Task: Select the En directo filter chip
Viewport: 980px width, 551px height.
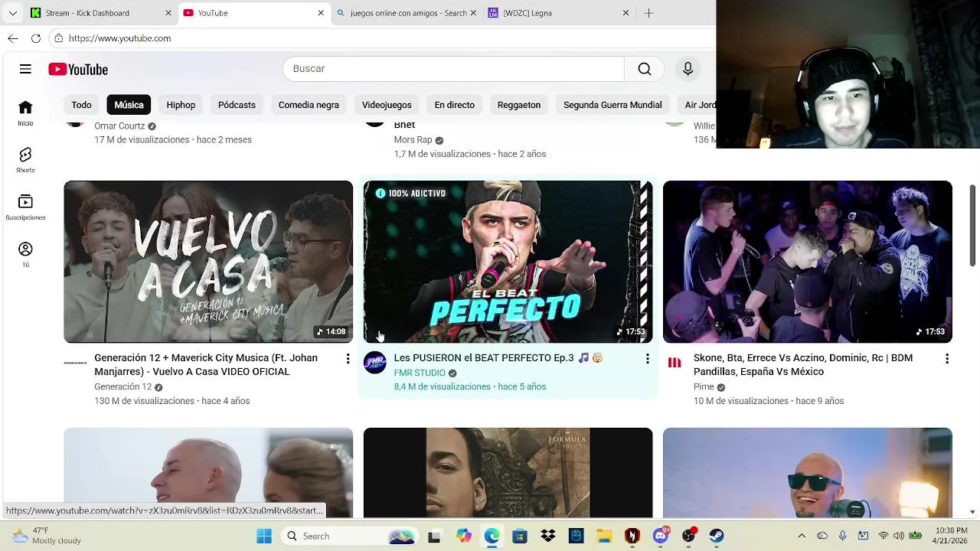Action: [455, 105]
